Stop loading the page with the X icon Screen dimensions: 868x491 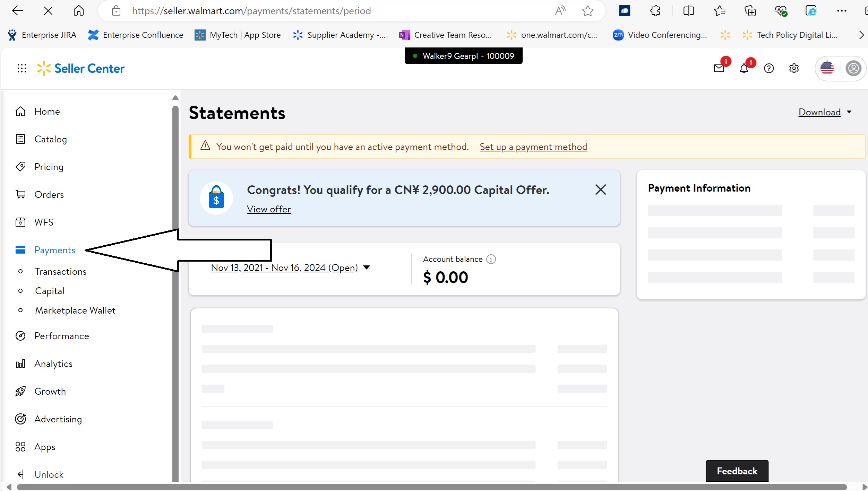(48, 11)
